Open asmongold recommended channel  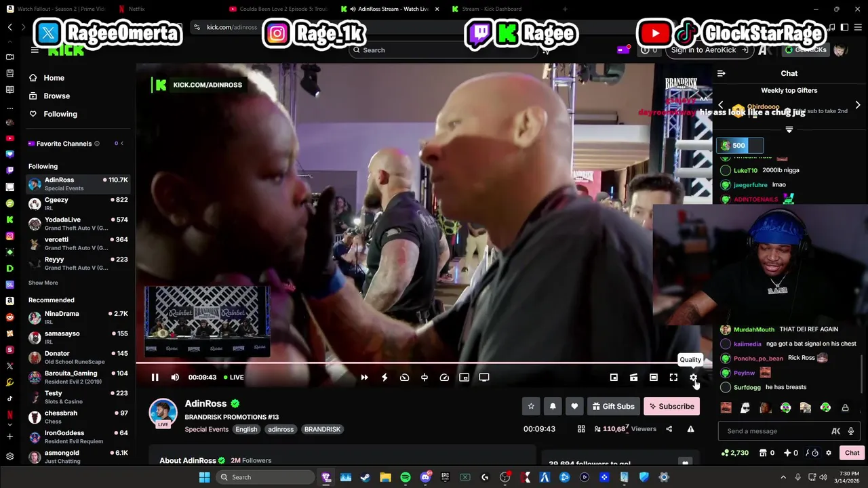(x=78, y=457)
